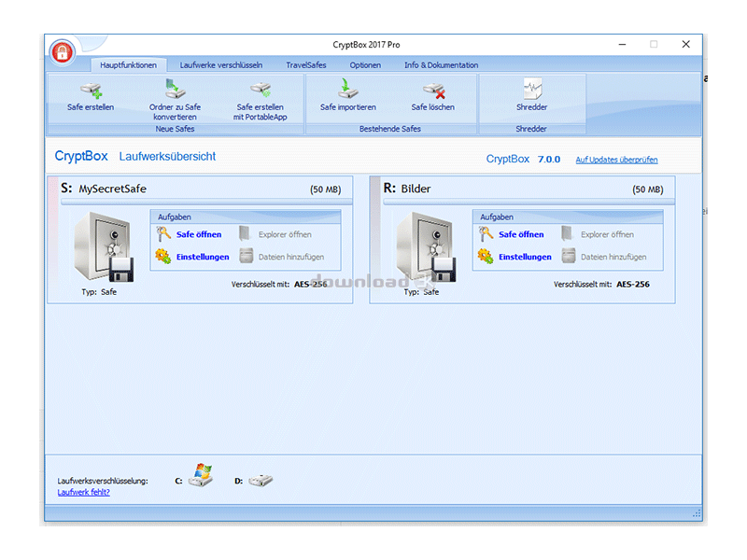Click the Safe importieren icon
The image size is (747, 560).
[347, 89]
